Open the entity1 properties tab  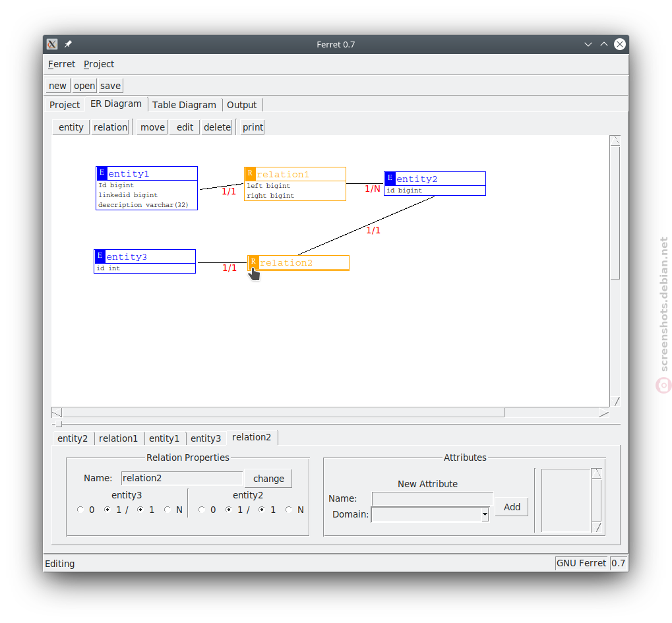164,438
